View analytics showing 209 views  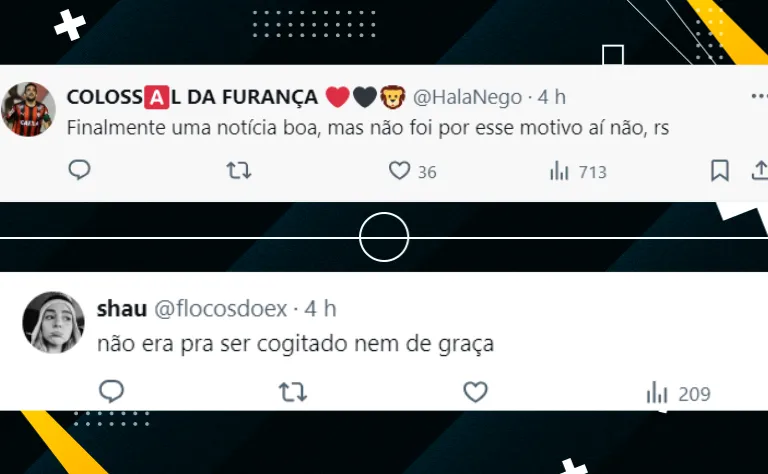point(678,393)
